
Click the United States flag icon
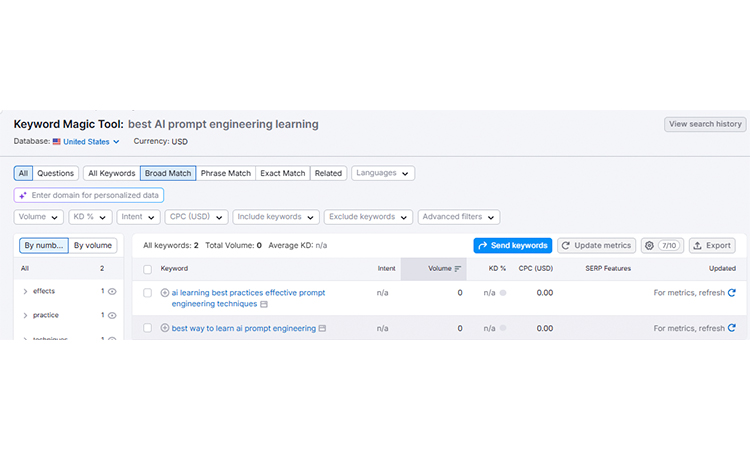[x=56, y=142]
